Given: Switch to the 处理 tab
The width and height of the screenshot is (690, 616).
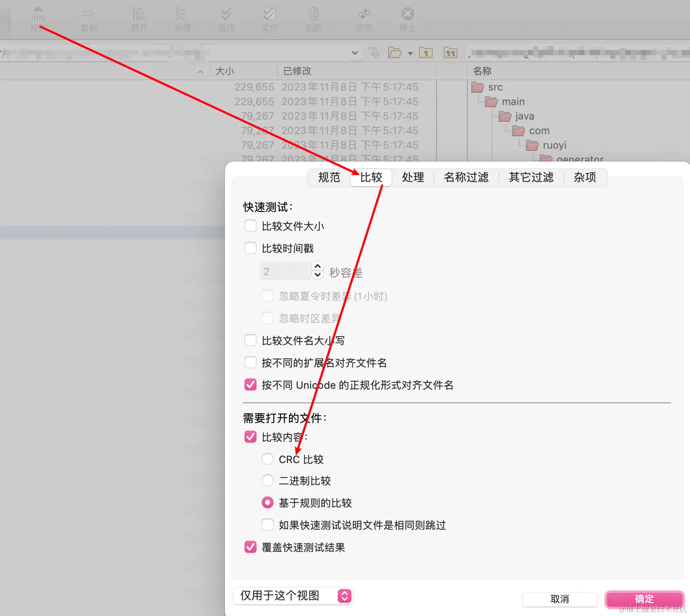Looking at the screenshot, I should pos(413,177).
